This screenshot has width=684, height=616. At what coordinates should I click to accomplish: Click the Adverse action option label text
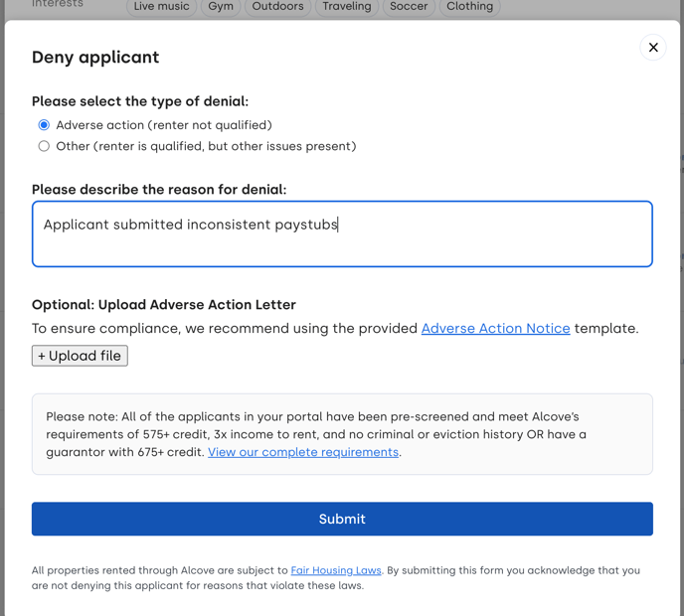point(164,125)
